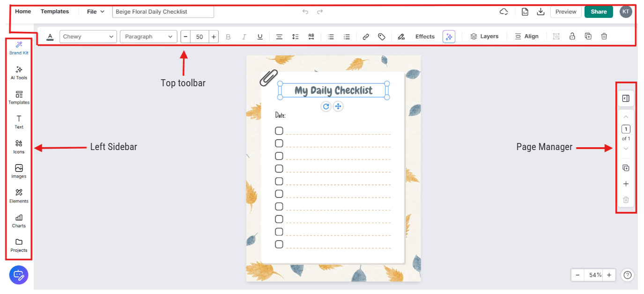Click the document title input field
The height and width of the screenshot is (294, 644).
coord(163,12)
